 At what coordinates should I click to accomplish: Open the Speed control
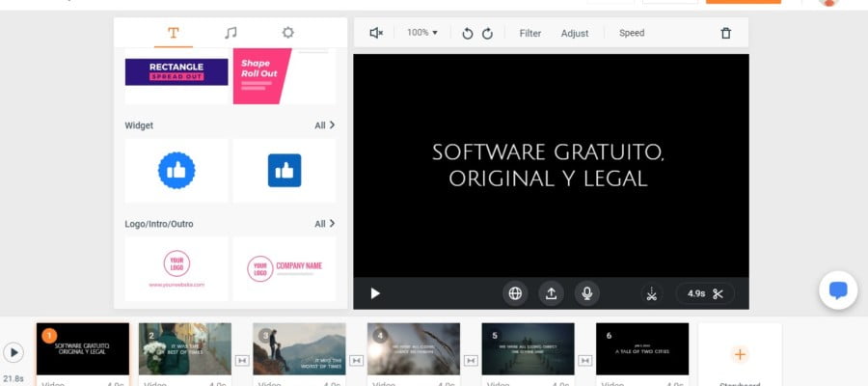[632, 33]
